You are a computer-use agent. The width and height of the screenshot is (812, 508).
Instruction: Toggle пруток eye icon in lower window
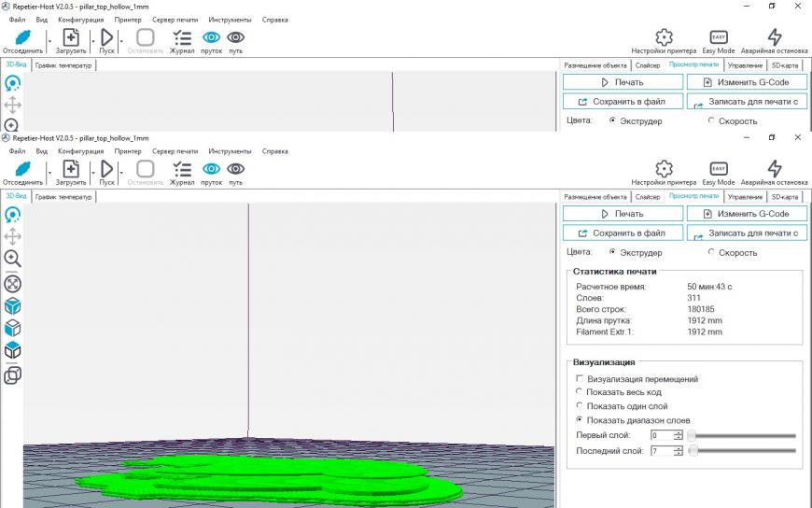pyautogui.click(x=211, y=169)
